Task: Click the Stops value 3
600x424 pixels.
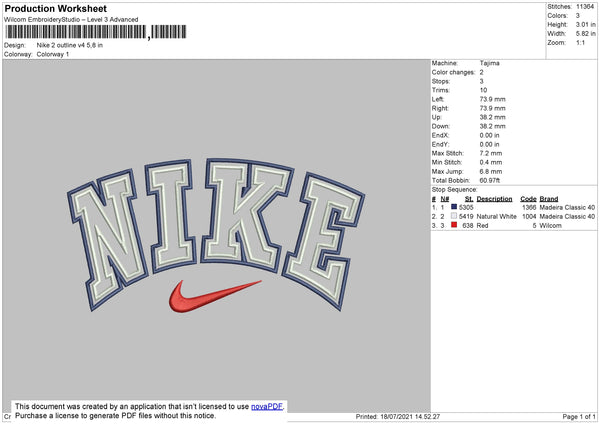Action: [x=481, y=81]
